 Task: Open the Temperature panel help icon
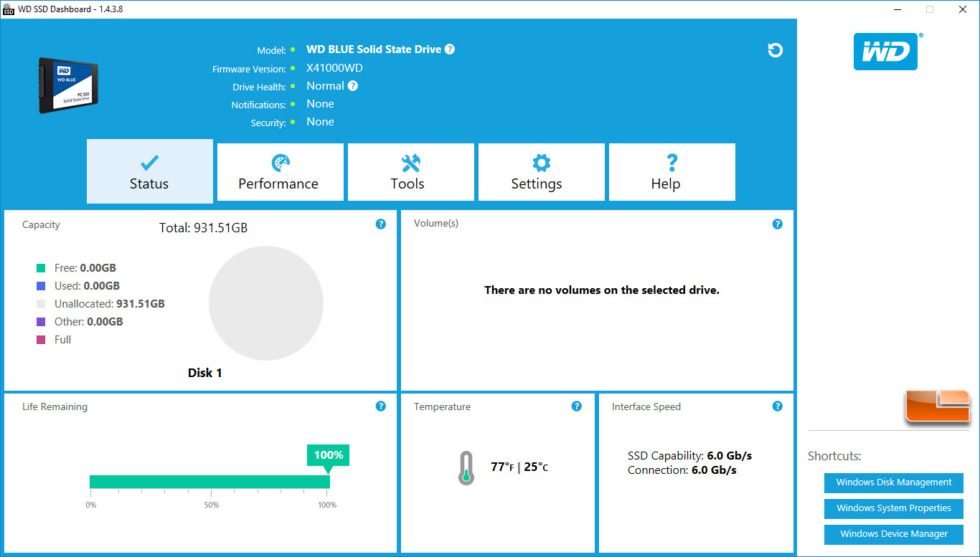[x=576, y=406]
